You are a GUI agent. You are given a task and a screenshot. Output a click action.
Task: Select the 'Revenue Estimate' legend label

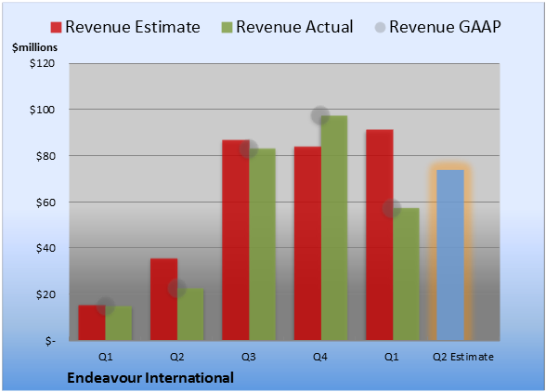coord(133,27)
